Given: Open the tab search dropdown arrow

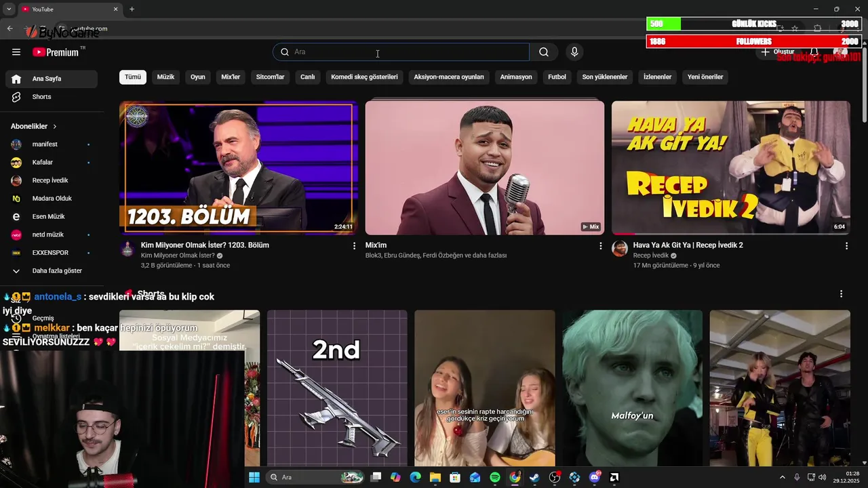Looking at the screenshot, I should point(8,9).
